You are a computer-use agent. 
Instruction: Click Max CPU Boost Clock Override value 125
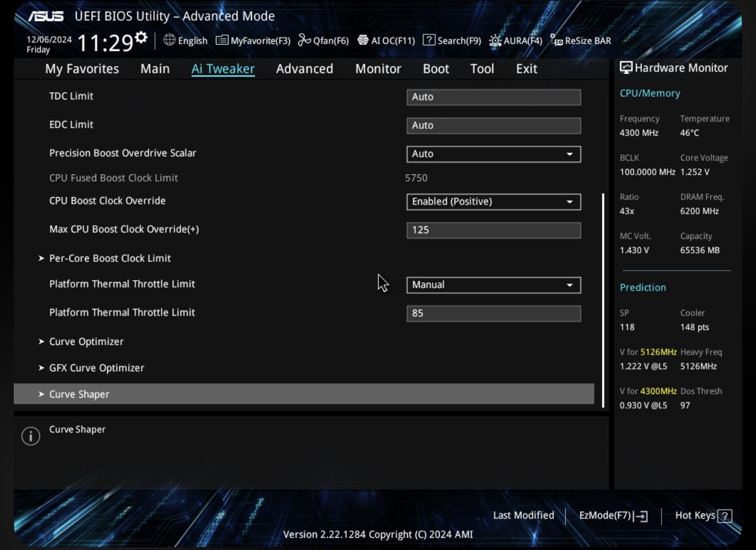coord(494,230)
